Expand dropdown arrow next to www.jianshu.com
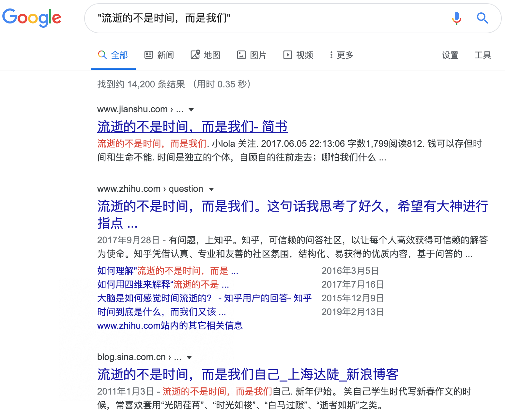 click(x=191, y=110)
